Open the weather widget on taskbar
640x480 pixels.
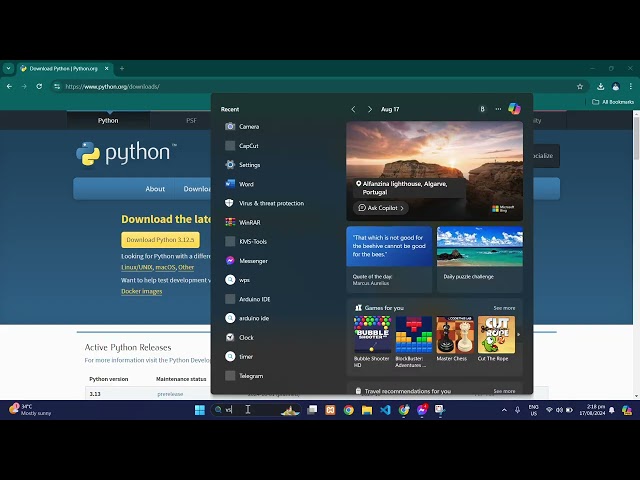click(x=31, y=409)
